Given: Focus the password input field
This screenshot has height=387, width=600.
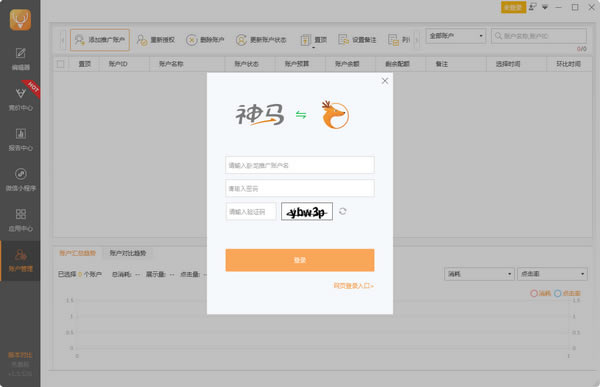Looking at the screenshot, I should click(300, 188).
